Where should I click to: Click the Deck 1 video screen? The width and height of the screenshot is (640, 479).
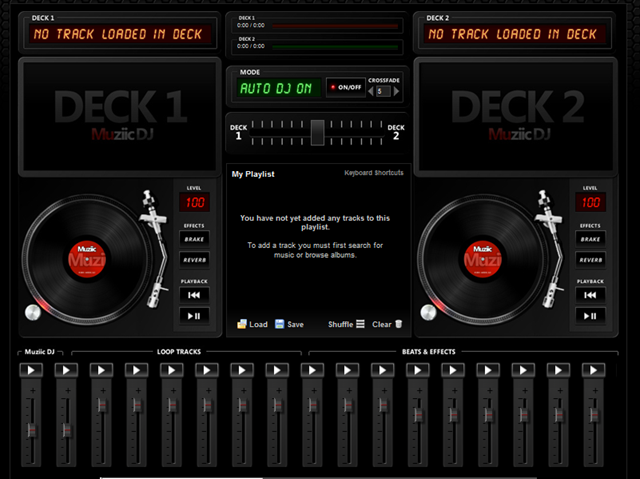pyautogui.click(x=120, y=117)
